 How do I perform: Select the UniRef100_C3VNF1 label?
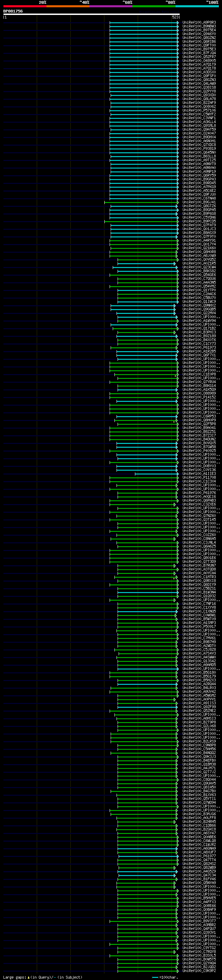(x=199, y=118)
